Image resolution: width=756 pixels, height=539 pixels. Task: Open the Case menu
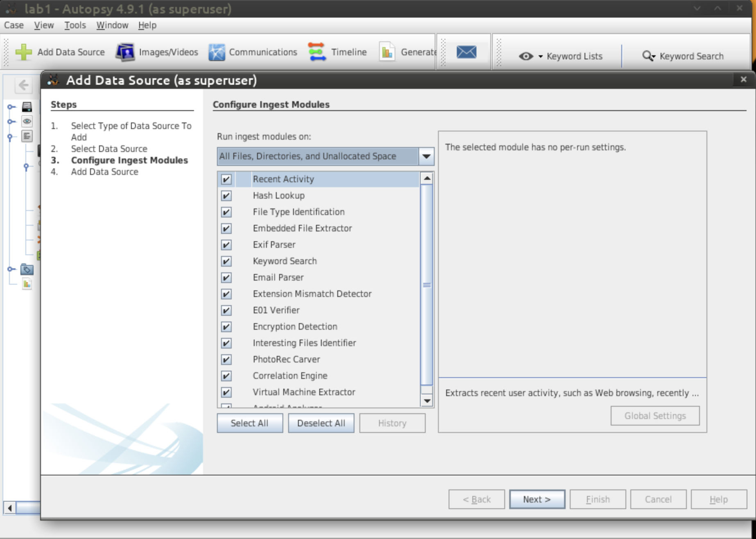click(x=14, y=25)
